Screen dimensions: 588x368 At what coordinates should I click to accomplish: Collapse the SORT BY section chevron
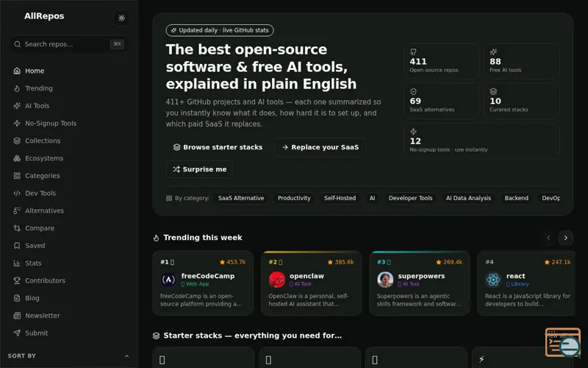point(126,356)
